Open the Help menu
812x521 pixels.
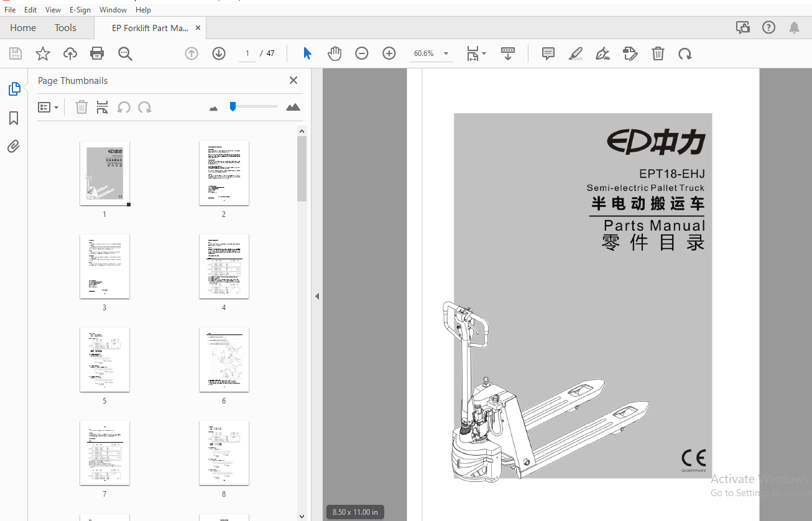tap(143, 10)
